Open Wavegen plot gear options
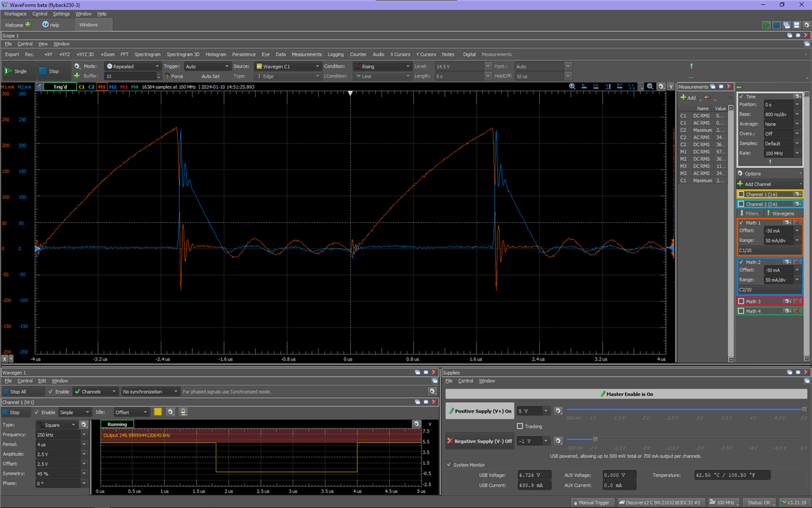 pyautogui.click(x=417, y=424)
